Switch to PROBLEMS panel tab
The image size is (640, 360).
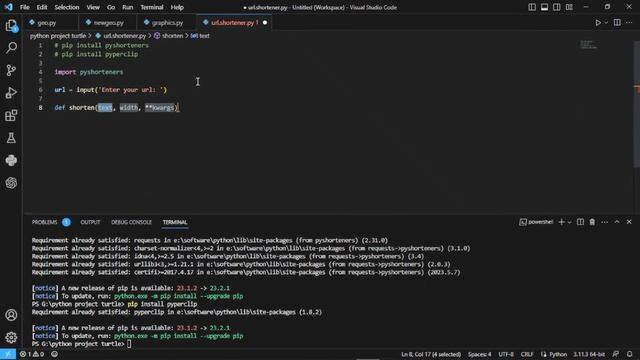pos(44,222)
